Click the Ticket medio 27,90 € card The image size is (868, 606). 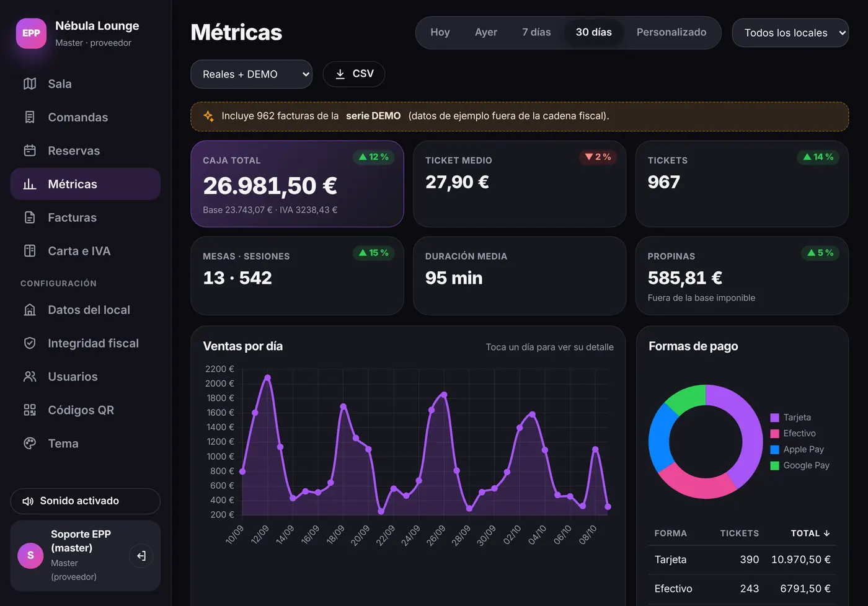coord(520,184)
